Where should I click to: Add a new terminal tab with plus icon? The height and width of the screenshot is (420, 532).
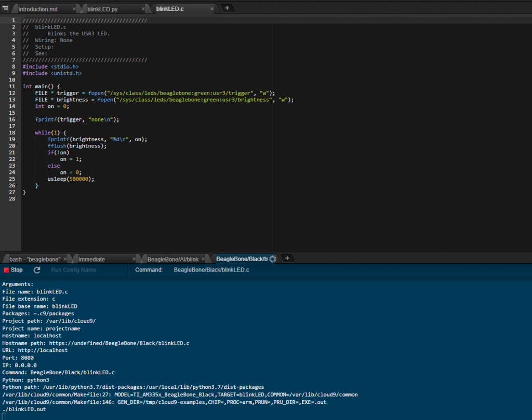pos(287,258)
